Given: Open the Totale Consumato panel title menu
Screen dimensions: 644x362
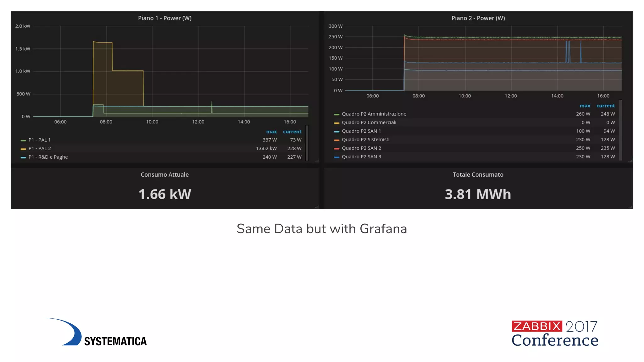Looking at the screenshot, I should (x=478, y=175).
